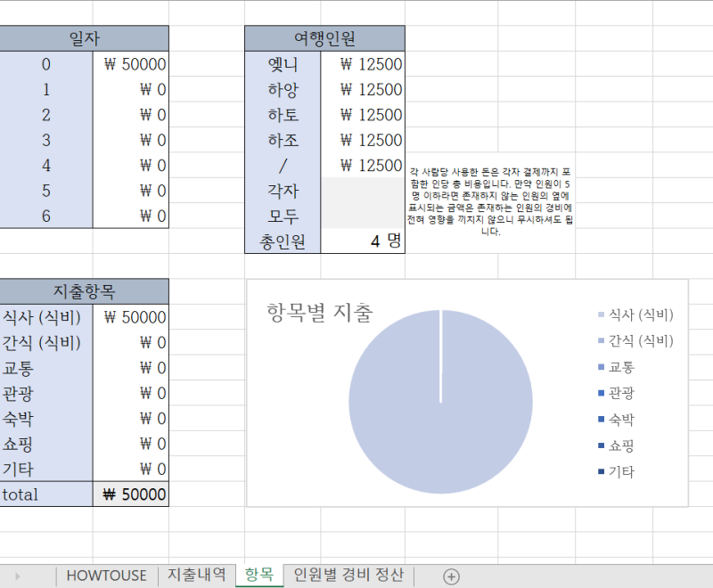The width and height of the screenshot is (713, 588).
Task: Select the 숙박 category cell
Action: (46, 419)
